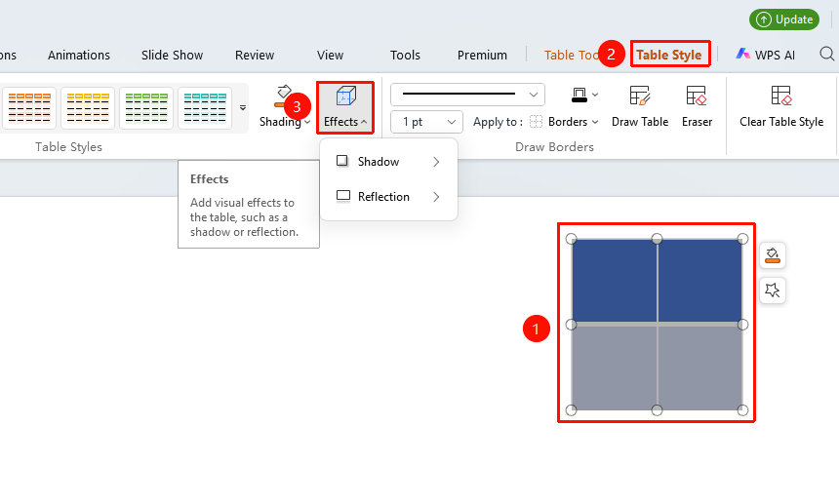Expand the table styles gallery

[x=243, y=108]
